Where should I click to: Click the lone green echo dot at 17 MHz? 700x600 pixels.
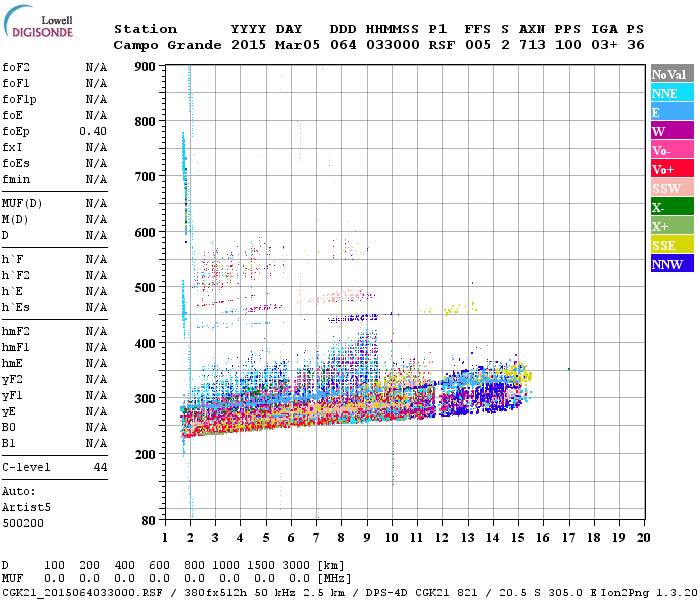[x=569, y=369]
